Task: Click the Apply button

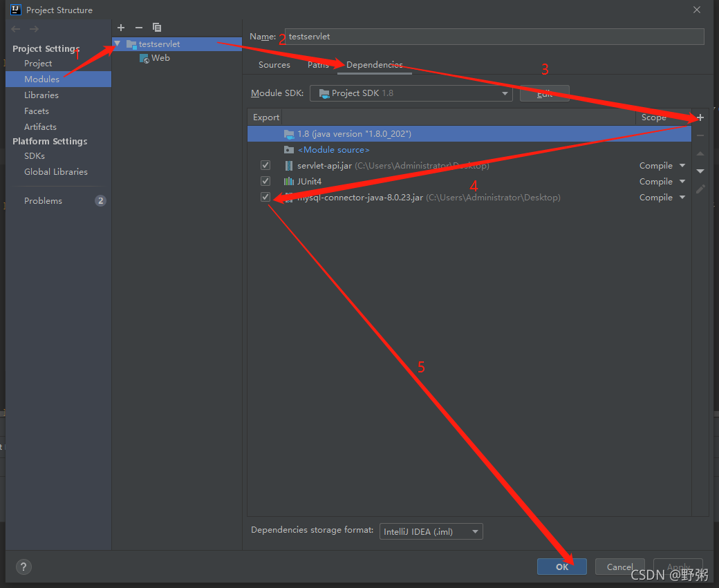Action: tap(678, 567)
